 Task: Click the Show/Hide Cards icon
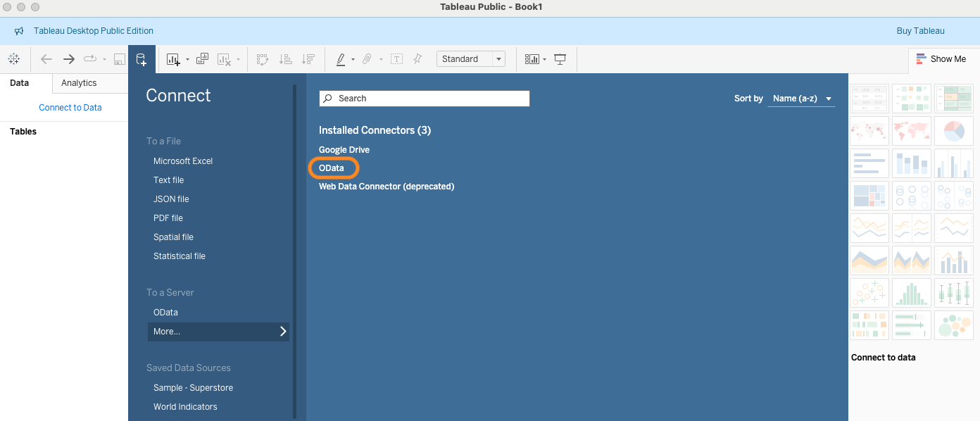(x=532, y=59)
